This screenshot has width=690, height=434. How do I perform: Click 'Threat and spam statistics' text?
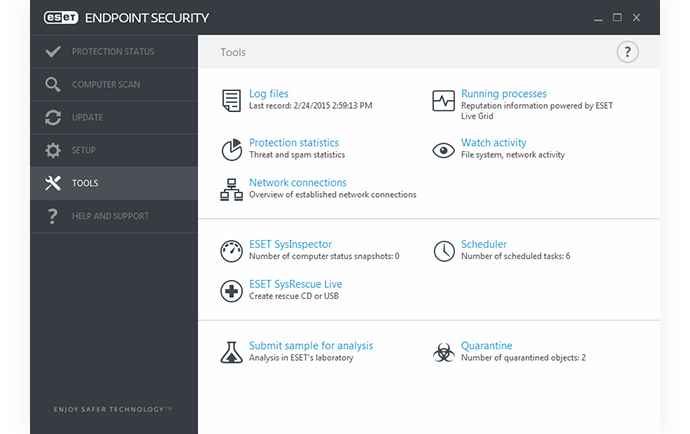coord(297,155)
